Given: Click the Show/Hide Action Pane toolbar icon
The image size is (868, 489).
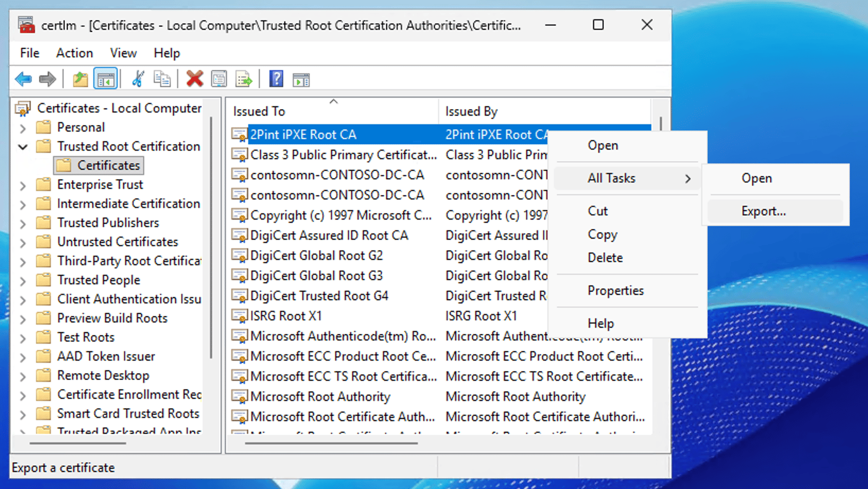Looking at the screenshot, I should pos(301,80).
